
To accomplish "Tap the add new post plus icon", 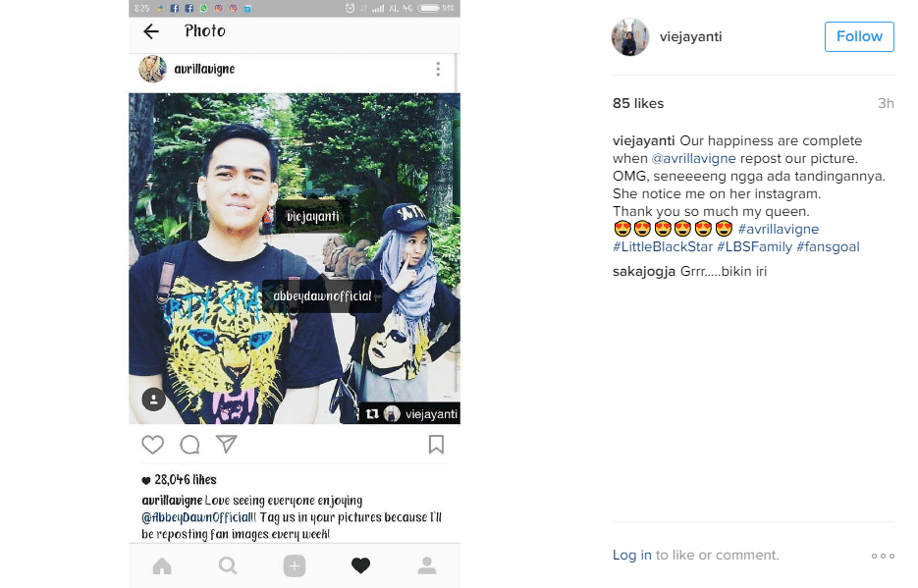I will pyautogui.click(x=295, y=565).
